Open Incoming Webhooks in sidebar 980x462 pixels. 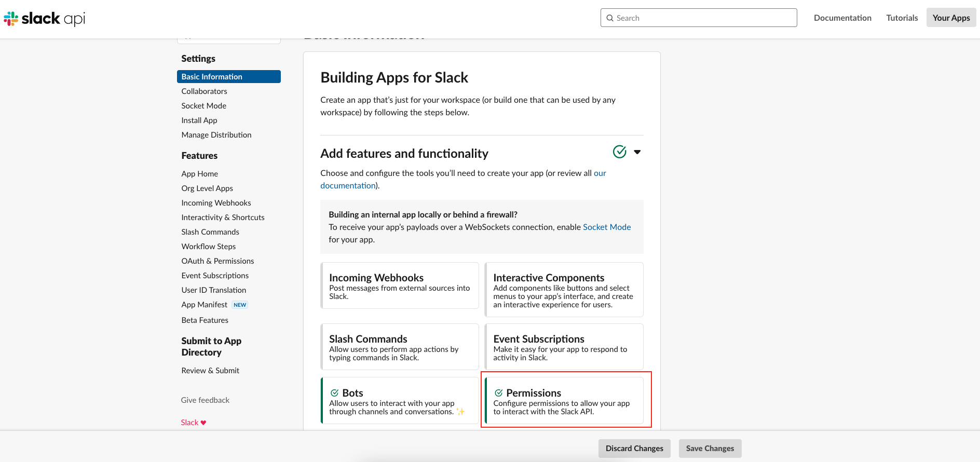click(216, 203)
